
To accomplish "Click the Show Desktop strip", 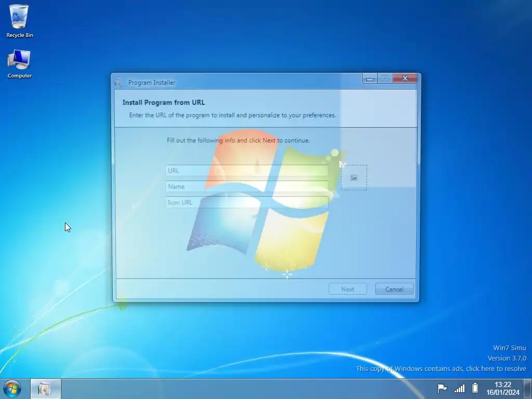I will [x=528, y=389].
